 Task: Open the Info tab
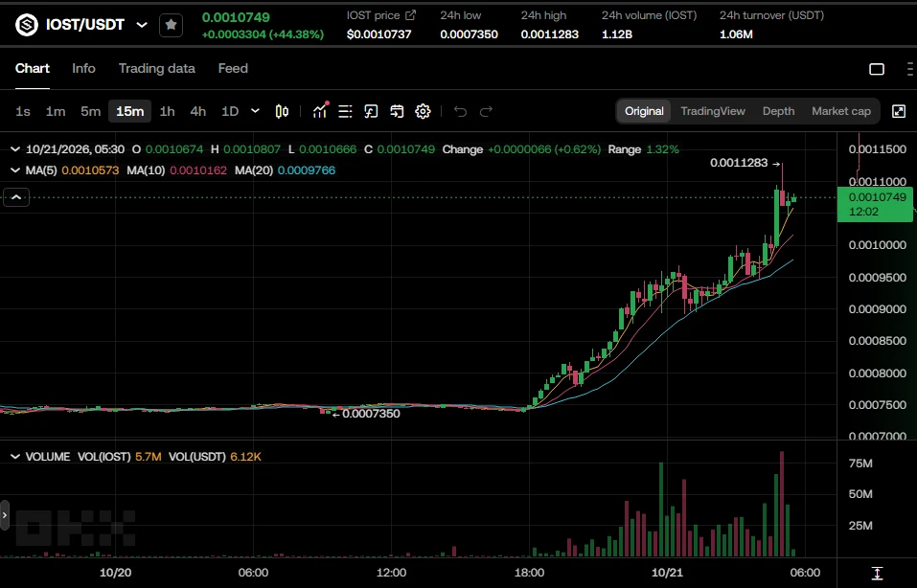[x=83, y=68]
